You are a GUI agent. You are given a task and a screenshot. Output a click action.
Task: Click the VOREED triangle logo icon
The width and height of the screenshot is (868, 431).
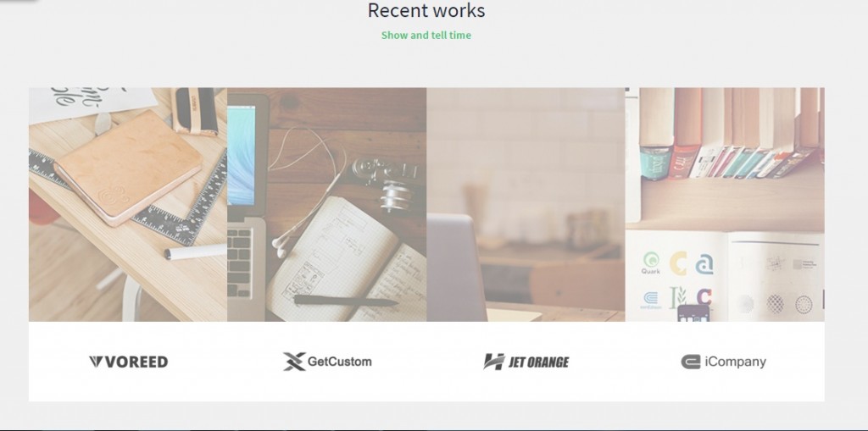tap(97, 362)
